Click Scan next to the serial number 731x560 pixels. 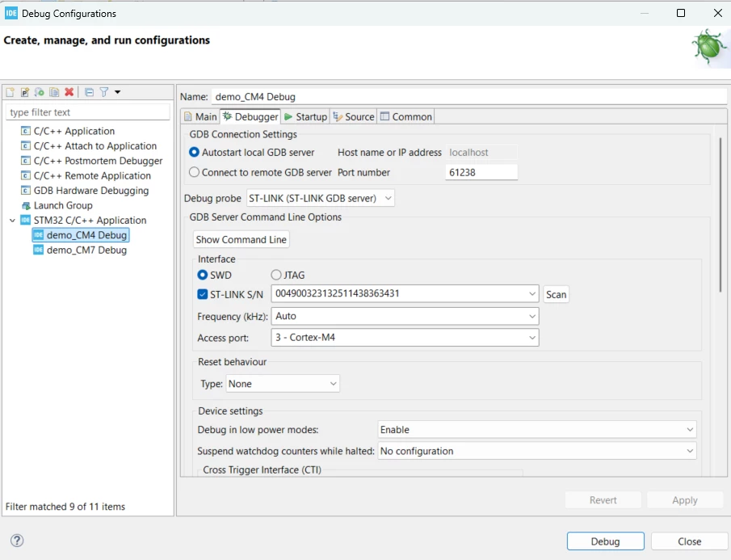click(556, 295)
